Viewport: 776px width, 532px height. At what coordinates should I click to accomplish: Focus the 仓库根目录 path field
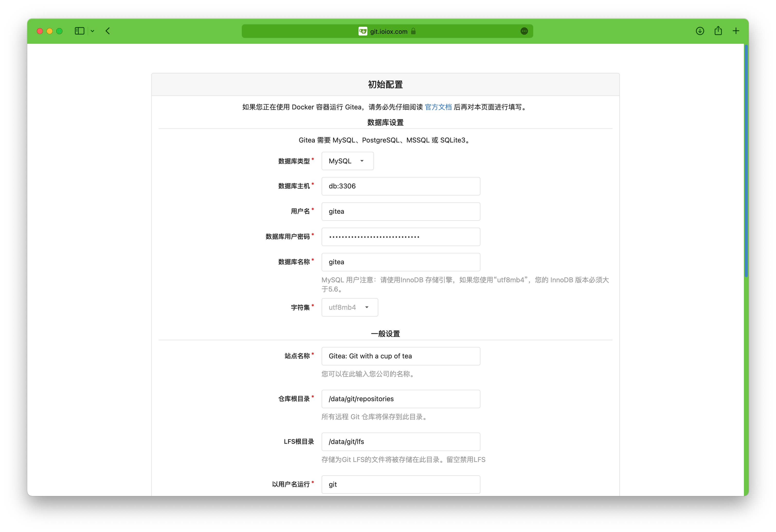[401, 399]
